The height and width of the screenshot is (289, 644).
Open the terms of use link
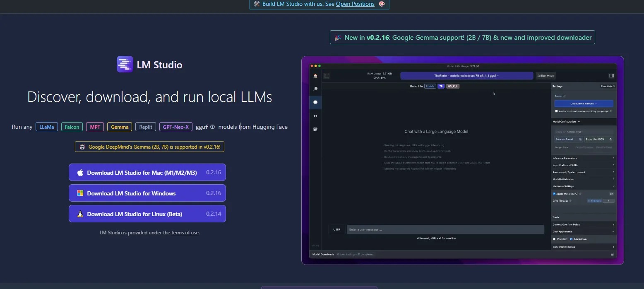pos(185,233)
